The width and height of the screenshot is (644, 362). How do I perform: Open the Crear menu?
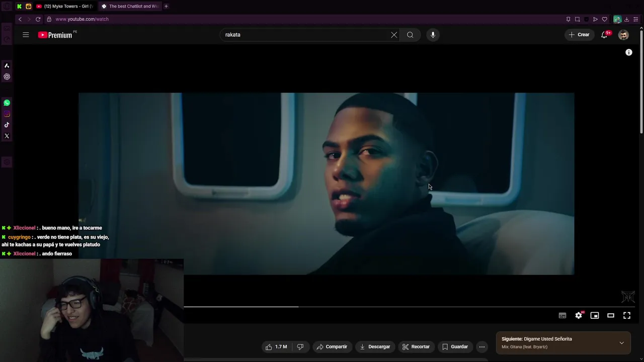pyautogui.click(x=579, y=35)
